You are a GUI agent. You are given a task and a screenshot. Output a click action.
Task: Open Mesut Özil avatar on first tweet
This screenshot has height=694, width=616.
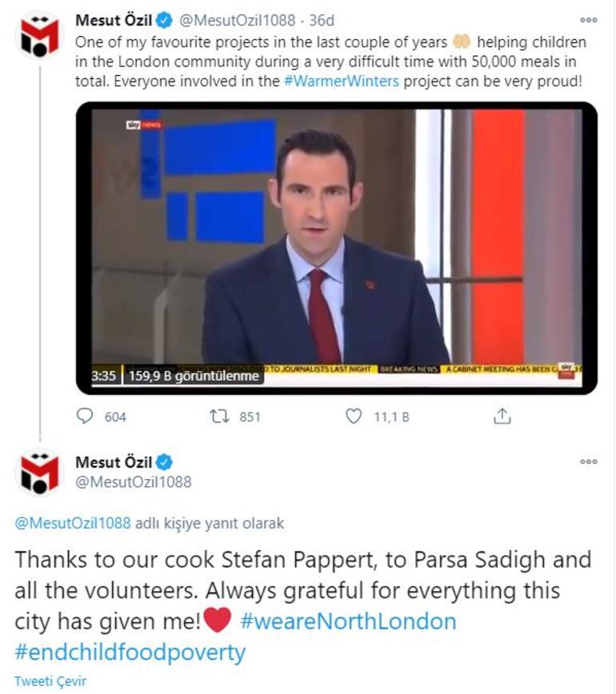coord(39,36)
